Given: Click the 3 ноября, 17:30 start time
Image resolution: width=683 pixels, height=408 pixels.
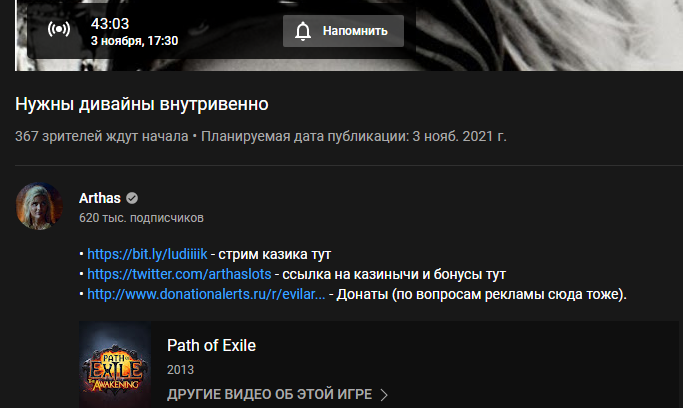Looking at the screenshot, I should click(134, 41).
